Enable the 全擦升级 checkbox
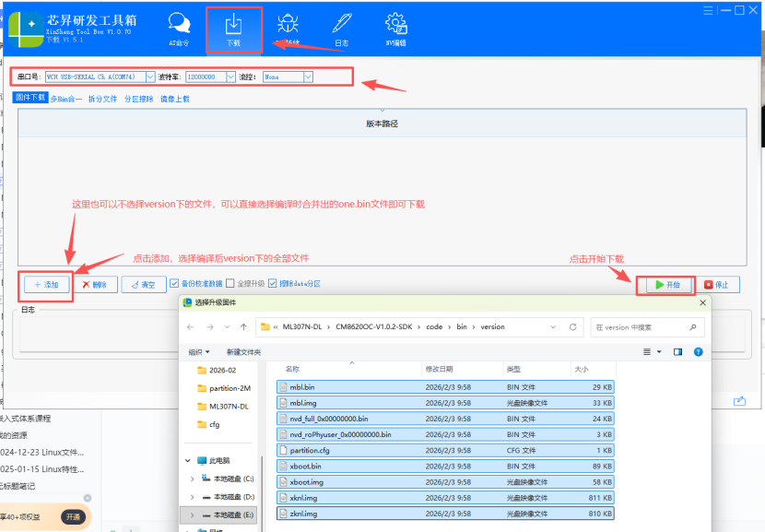The image size is (765, 532). (230, 284)
